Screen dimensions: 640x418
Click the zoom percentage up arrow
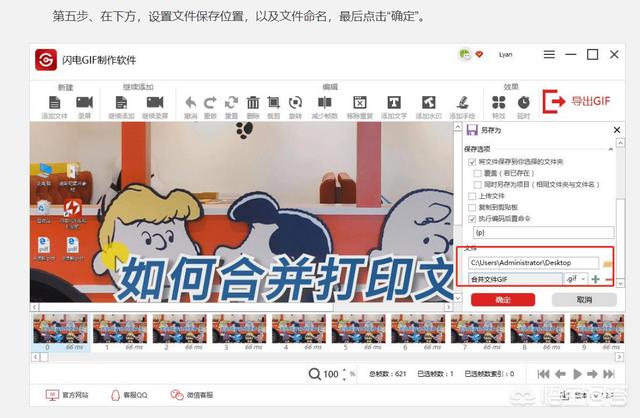tap(344, 370)
